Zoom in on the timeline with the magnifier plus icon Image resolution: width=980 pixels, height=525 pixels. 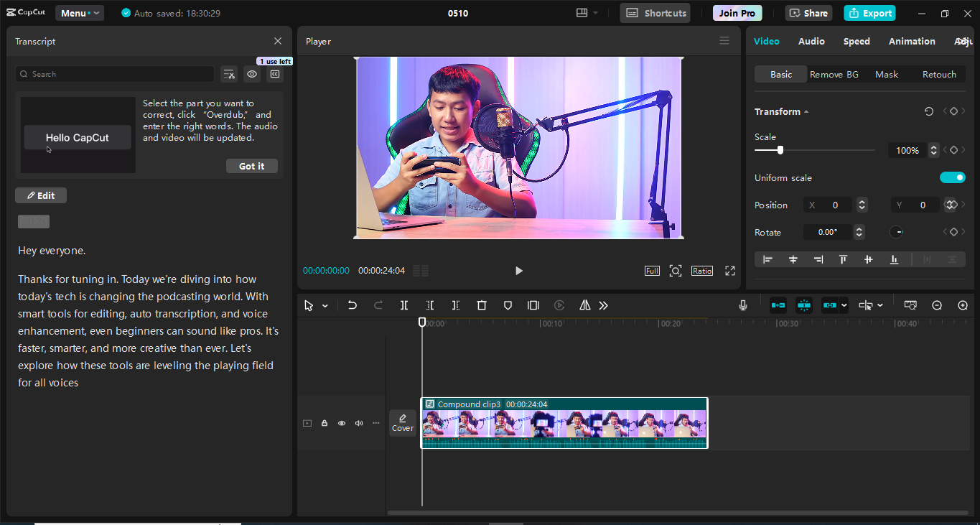point(963,305)
